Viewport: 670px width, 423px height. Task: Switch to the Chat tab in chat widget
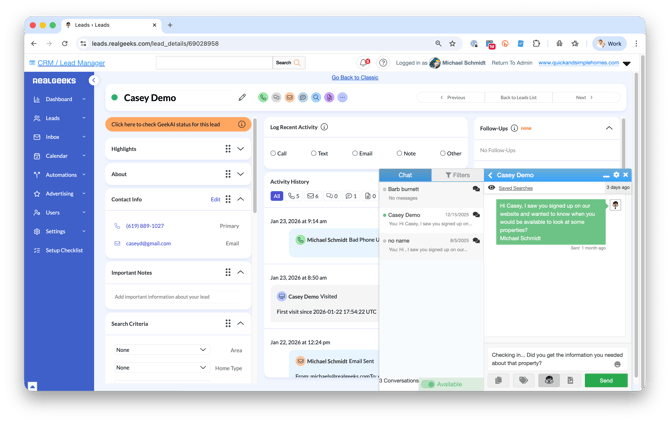click(405, 175)
